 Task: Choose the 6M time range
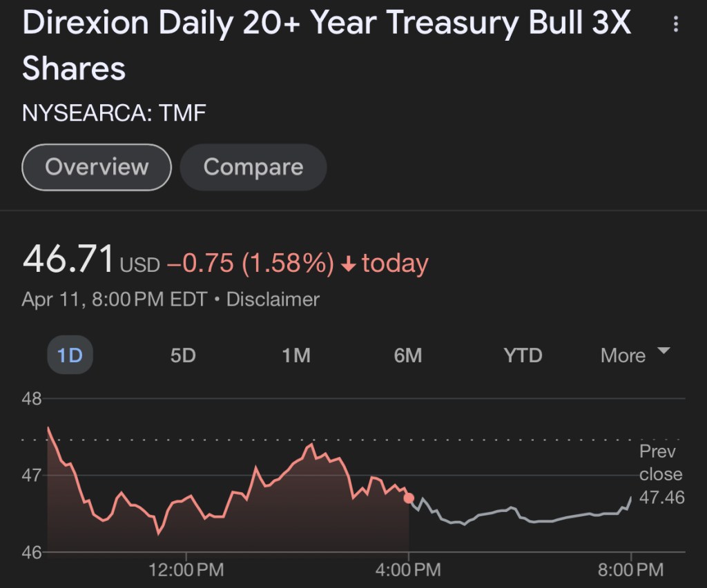408,355
